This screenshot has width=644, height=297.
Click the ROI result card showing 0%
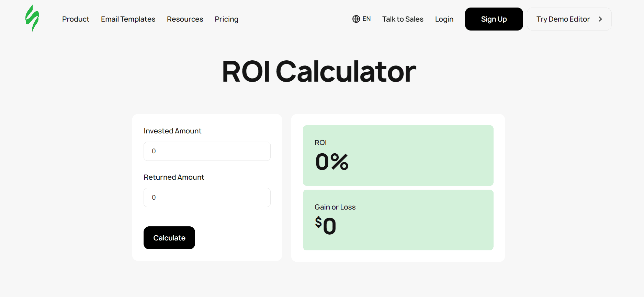tap(398, 155)
